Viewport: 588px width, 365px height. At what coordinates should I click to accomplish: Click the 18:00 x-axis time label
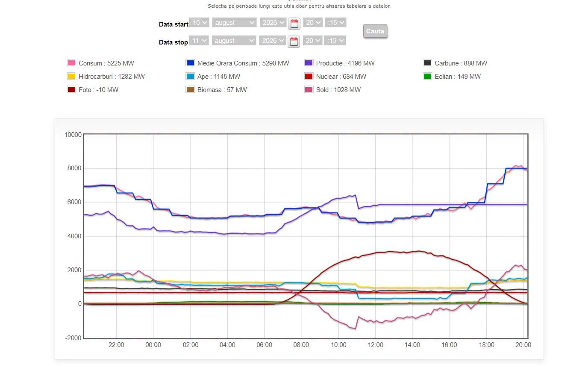point(487,345)
